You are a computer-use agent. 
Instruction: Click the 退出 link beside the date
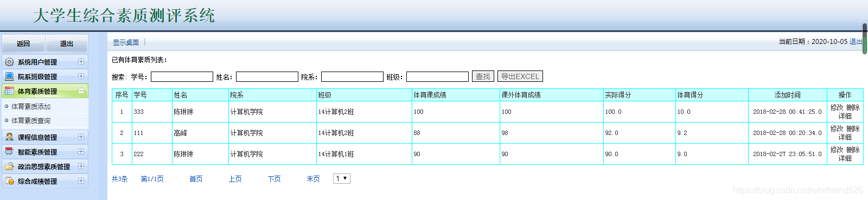pos(856,42)
